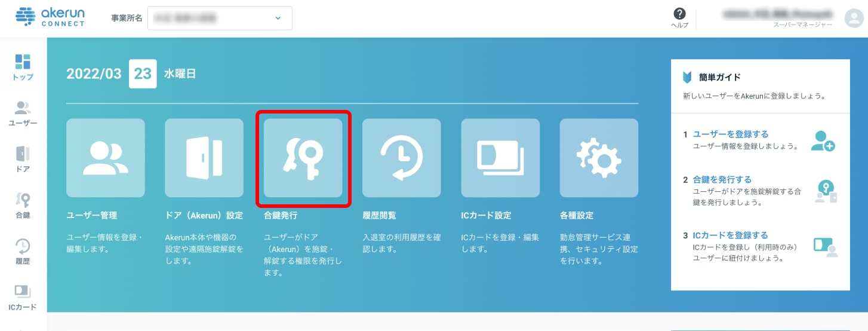
Task: Click the 入退室の利用履歴を確認します description
Action: (x=402, y=243)
